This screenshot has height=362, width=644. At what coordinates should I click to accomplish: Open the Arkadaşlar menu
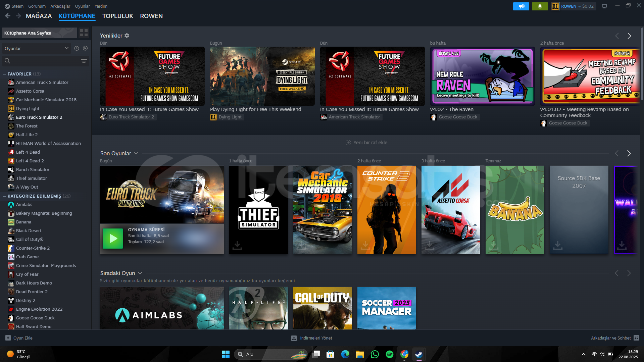click(60, 6)
